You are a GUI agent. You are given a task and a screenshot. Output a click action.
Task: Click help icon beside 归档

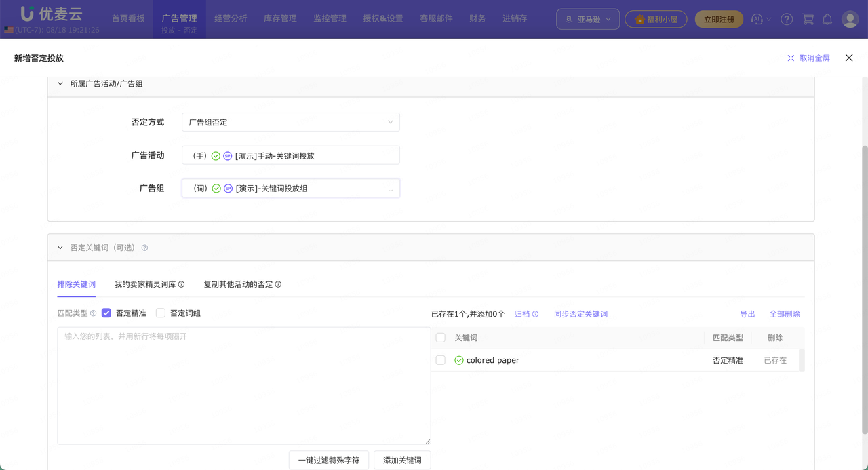coord(535,314)
